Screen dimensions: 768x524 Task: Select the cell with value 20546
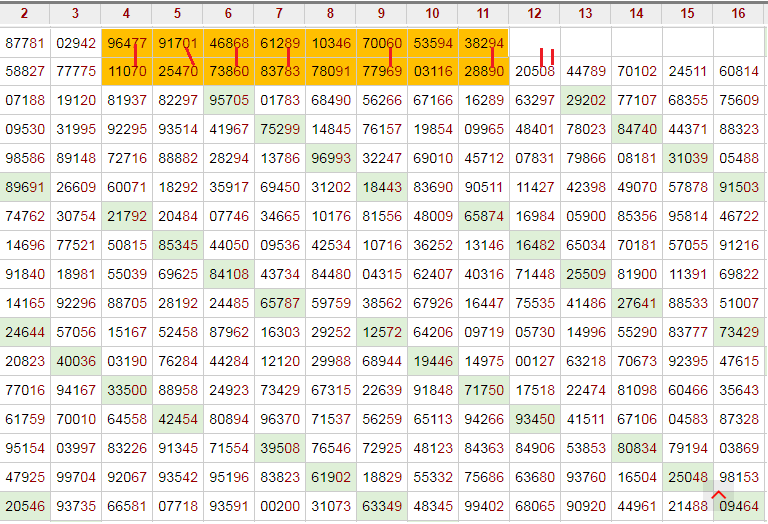pos(24,507)
